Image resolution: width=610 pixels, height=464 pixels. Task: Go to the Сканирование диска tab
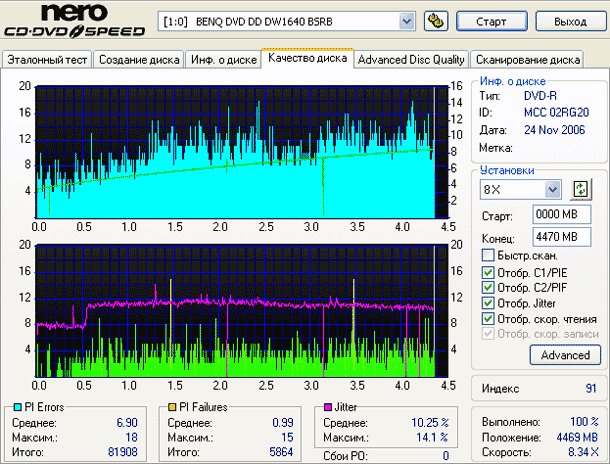pyautogui.click(x=527, y=60)
